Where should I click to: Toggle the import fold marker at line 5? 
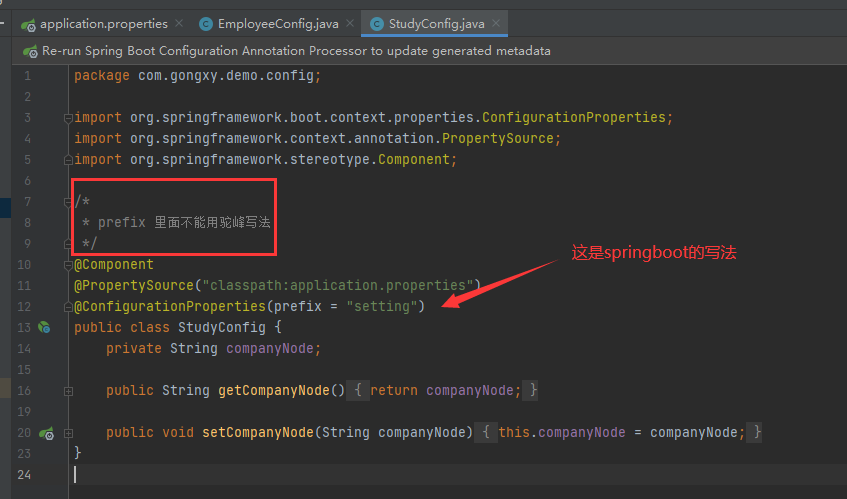[68, 160]
